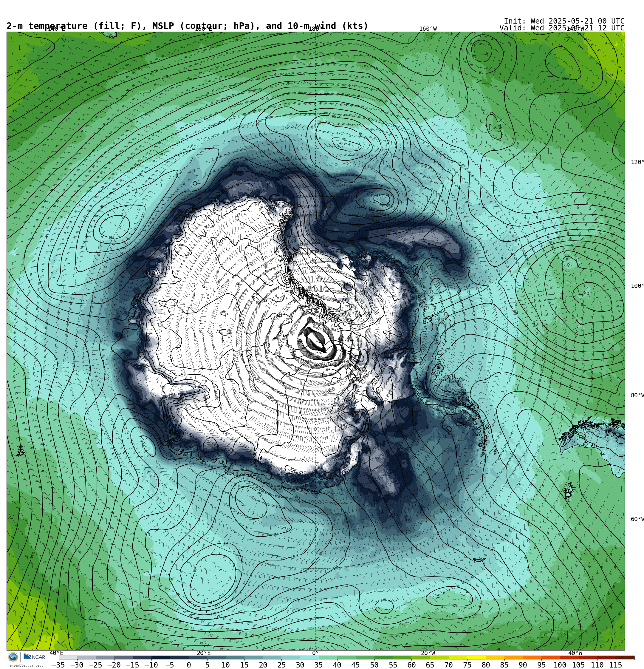Click the 0° label below the map
The height and width of the screenshot is (669, 644).
point(315,653)
